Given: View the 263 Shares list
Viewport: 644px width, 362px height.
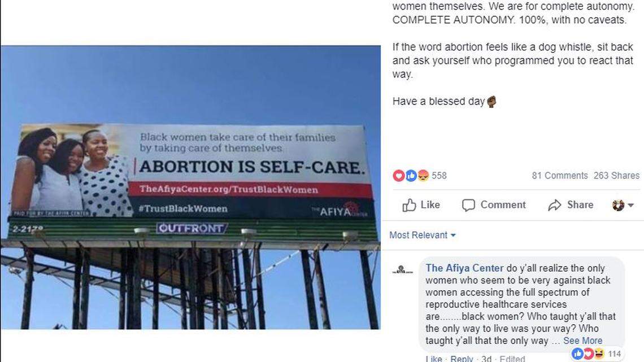Looking at the screenshot, I should tap(616, 176).
